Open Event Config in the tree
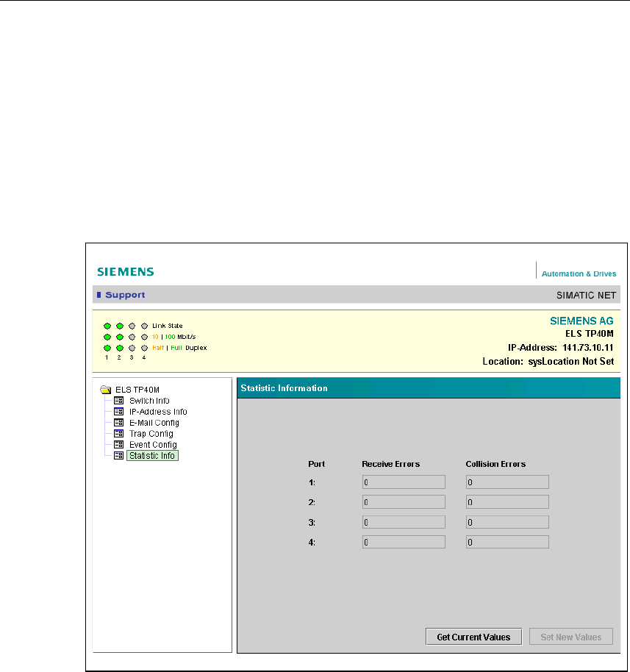630x672 pixels. point(153,444)
